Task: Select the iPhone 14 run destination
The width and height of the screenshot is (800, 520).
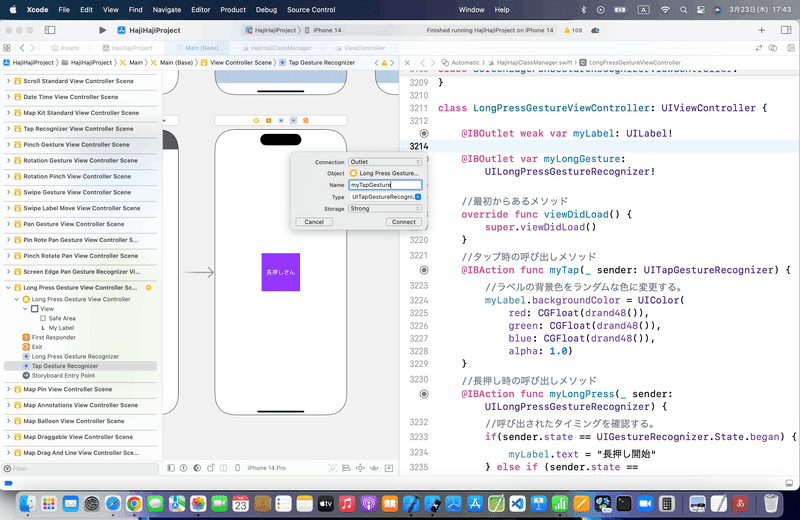Action: (323, 30)
